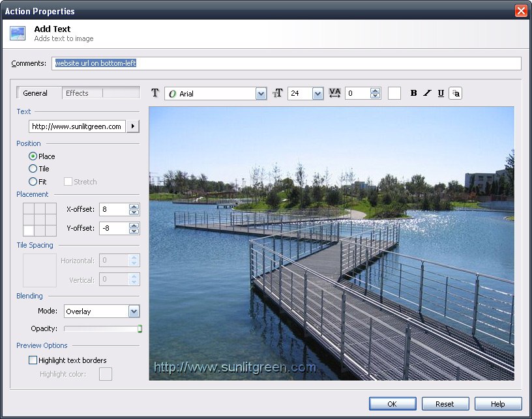Select top-right cell in placement grid

pos(51,209)
